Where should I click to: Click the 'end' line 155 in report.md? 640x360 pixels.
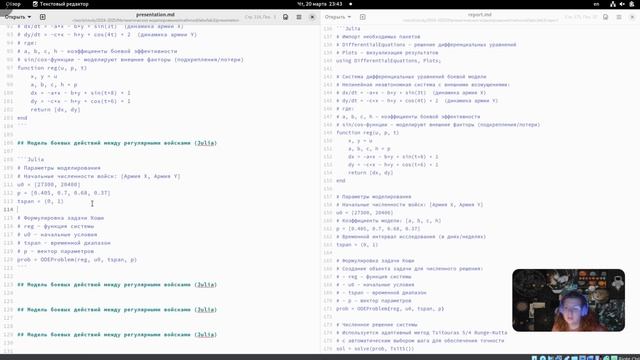(341, 180)
